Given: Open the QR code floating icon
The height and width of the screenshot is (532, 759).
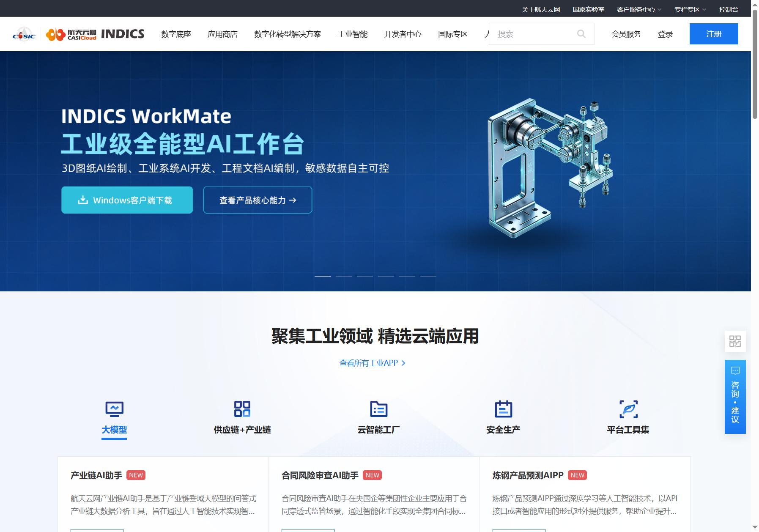Looking at the screenshot, I should click(x=735, y=341).
